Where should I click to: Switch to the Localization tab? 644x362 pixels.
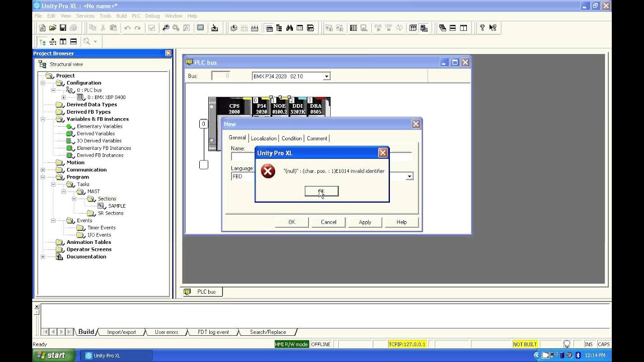tap(264, 138)
